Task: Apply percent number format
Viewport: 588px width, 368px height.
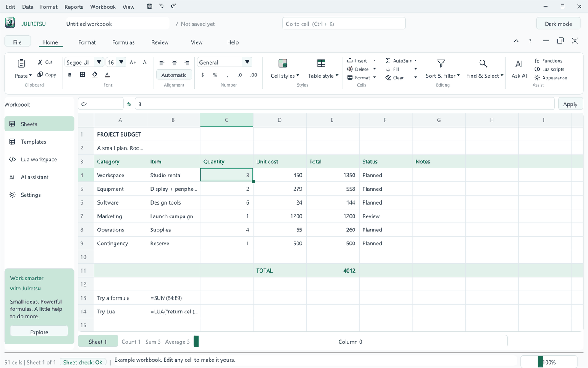Action: [x=215, y=75]
